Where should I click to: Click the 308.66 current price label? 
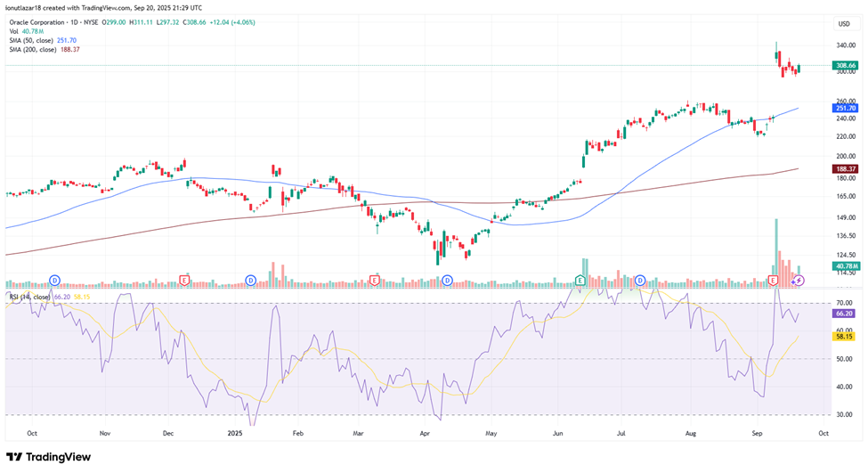[845, 66]
